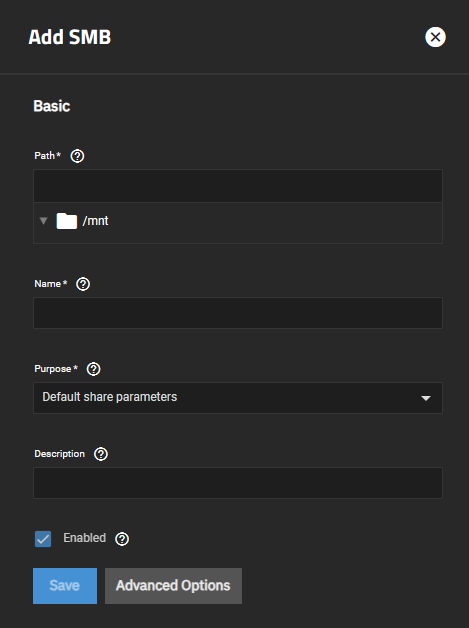Close the Add SMB panel
The width and height of the screenshot is (469, 628).
point(435,37)
